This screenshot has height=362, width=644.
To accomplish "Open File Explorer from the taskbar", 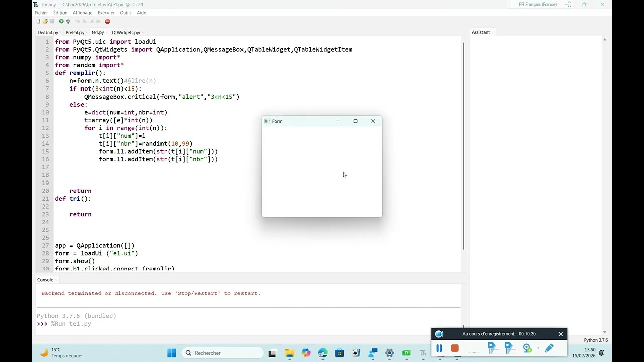I will [289, 353].
